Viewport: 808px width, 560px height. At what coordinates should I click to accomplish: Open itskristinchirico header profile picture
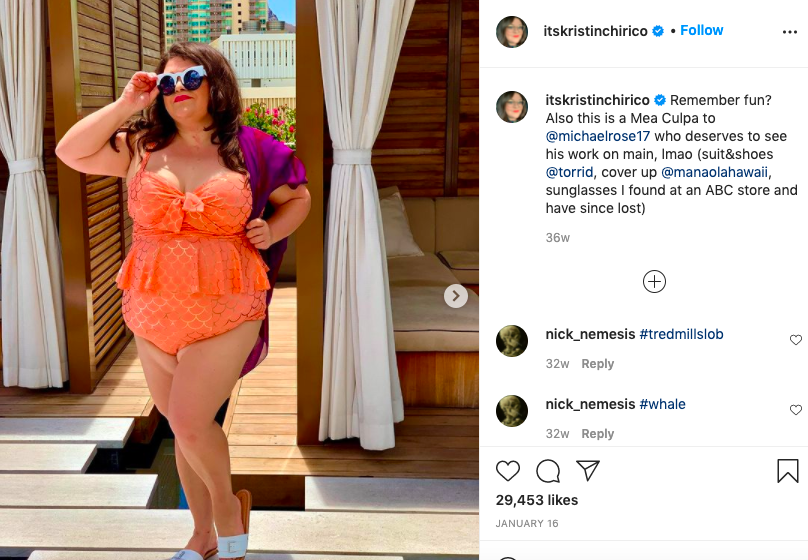tap(512, 31)
